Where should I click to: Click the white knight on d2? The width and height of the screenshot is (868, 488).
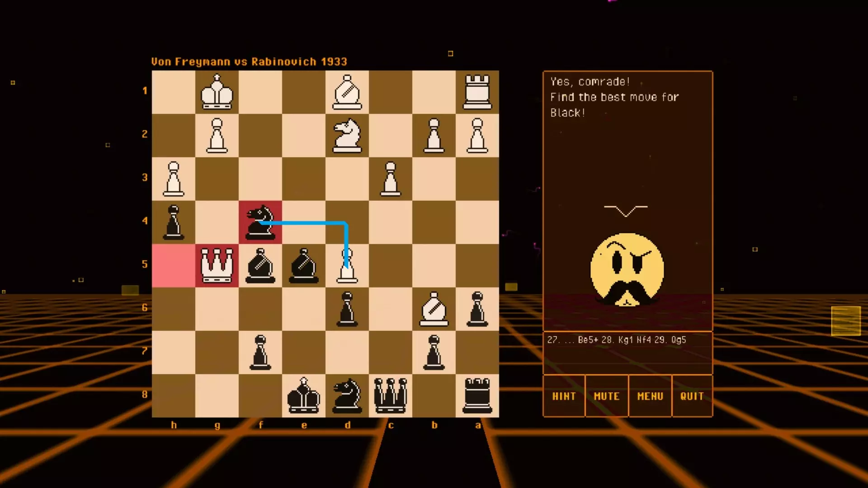point(347,136)
